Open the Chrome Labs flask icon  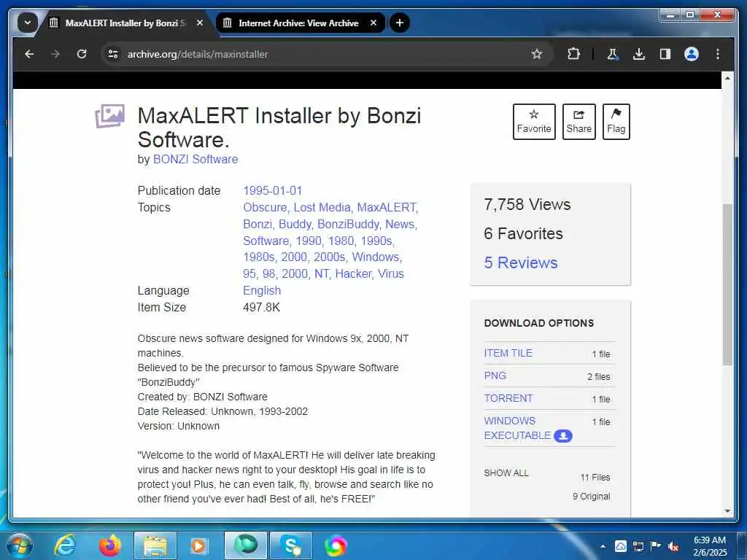tap(613, 54)
